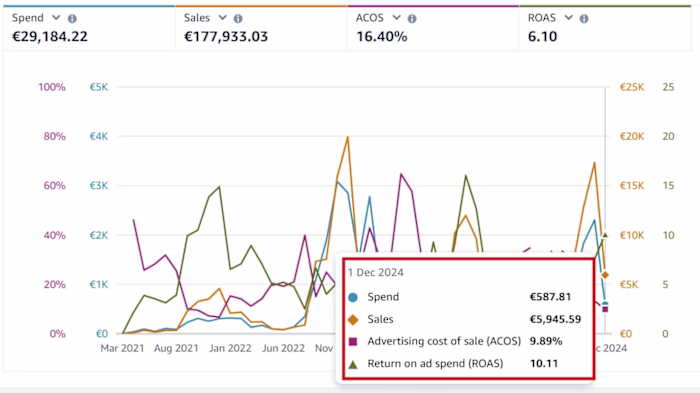Click the €3K spend axis label
The image size is (700, 393).
click(99, 186)
